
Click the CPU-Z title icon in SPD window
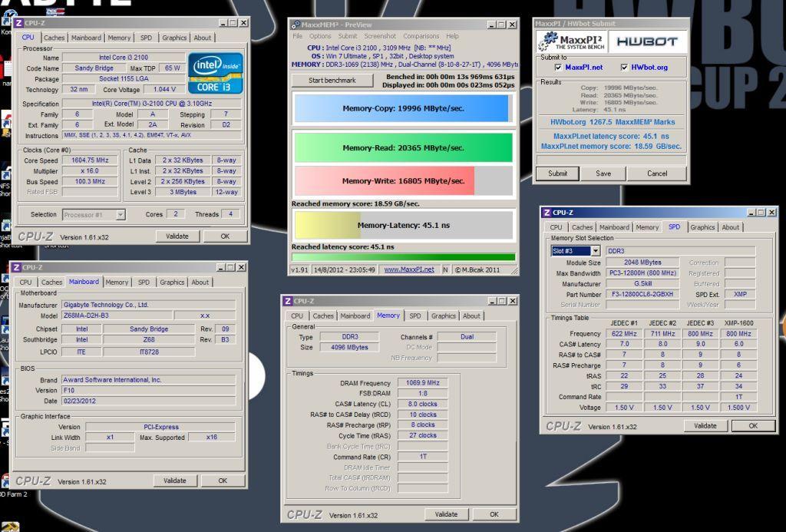547,213
